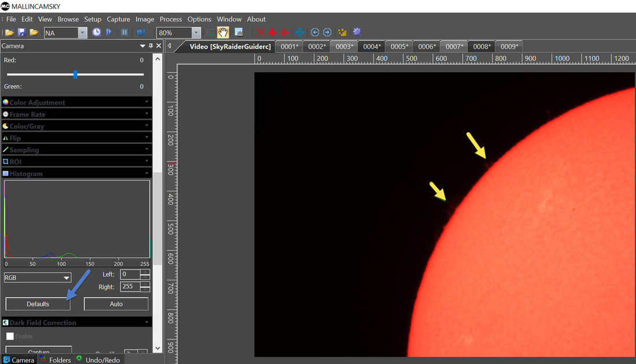
Task: Open the Camera panel options arrow
Action: tap(142, 46)
